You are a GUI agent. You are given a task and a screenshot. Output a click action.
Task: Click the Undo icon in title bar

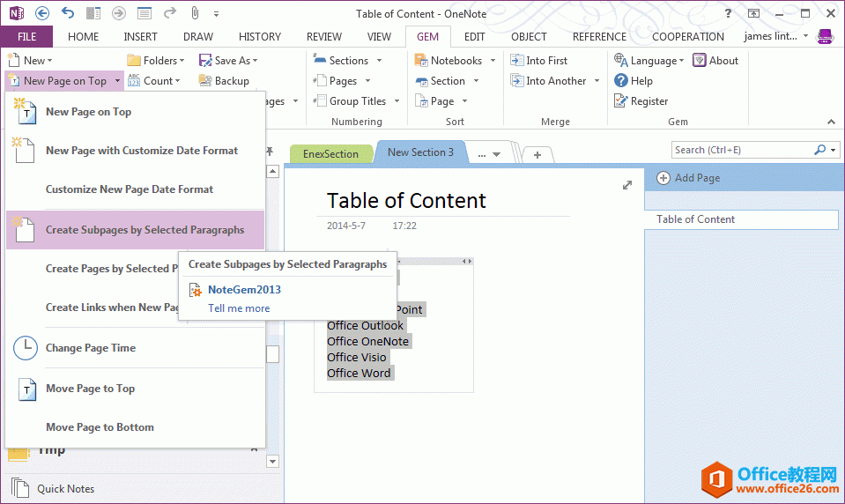tap(68, 13)
